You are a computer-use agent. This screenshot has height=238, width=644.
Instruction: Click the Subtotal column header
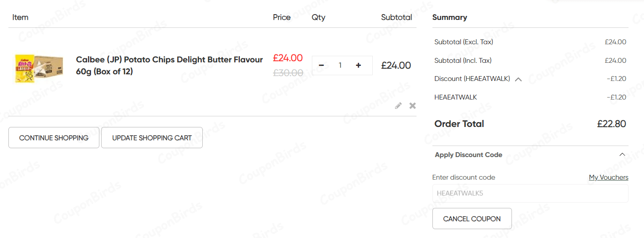396,17
